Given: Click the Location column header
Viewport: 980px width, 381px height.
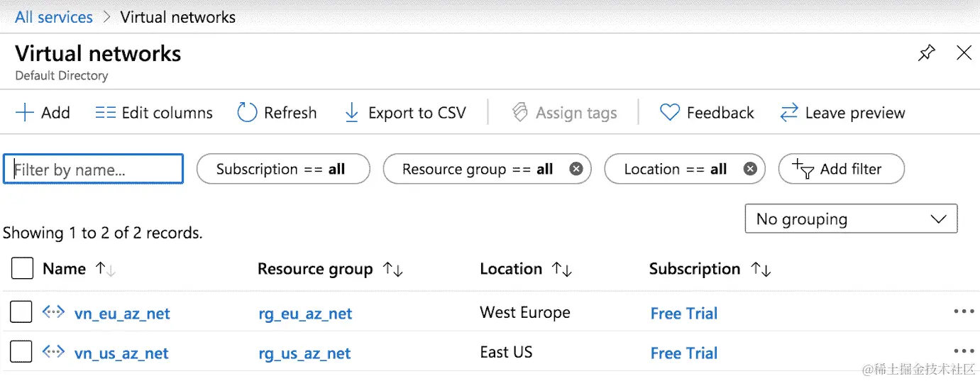Looking at the screenshot, I should click(x=511, y=269).
